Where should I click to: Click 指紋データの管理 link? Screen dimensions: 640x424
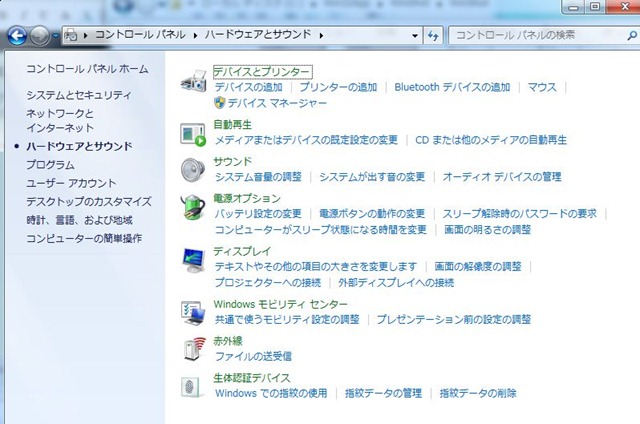383,393
